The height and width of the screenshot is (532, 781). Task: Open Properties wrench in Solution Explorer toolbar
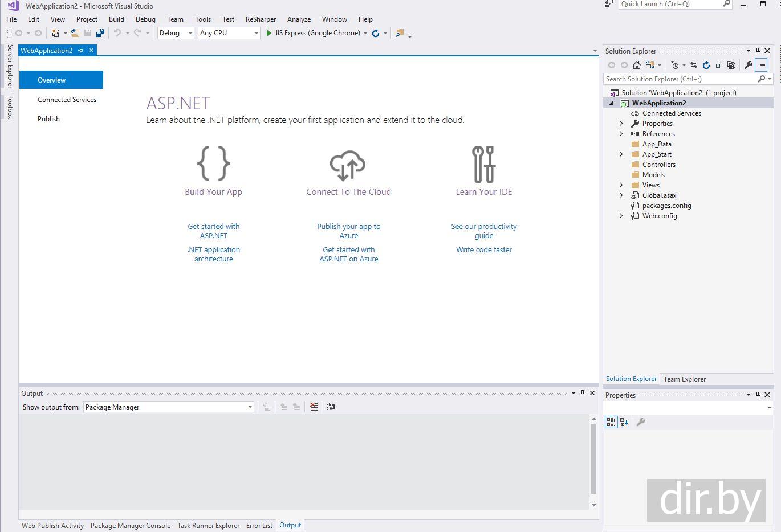pos(749,65)
